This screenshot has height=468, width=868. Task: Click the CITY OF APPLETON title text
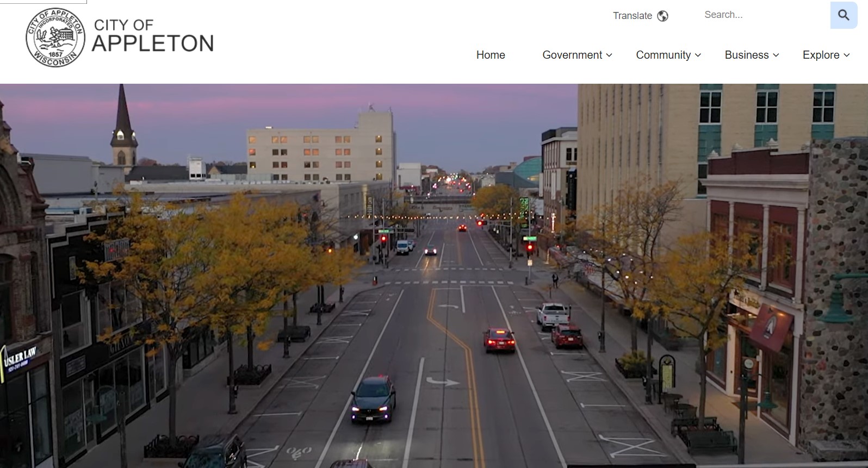pyautogui.click(x=152, y=36)
